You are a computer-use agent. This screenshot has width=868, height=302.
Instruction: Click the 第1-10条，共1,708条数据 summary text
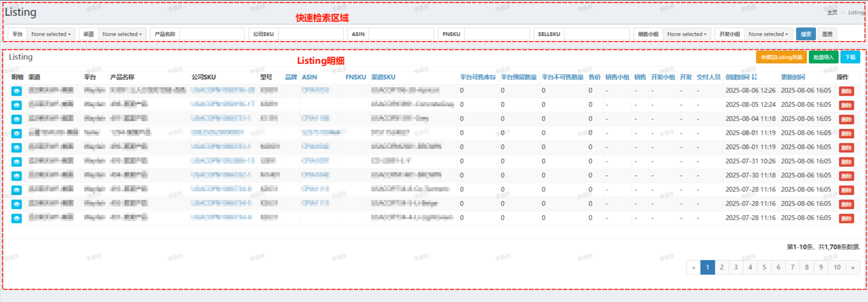[823, 247]
